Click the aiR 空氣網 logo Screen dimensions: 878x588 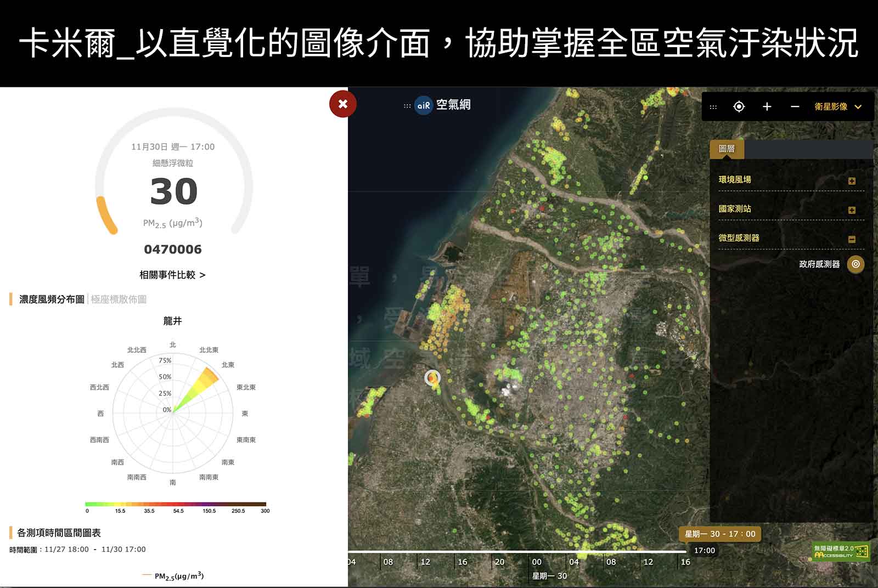coord(443,105)
